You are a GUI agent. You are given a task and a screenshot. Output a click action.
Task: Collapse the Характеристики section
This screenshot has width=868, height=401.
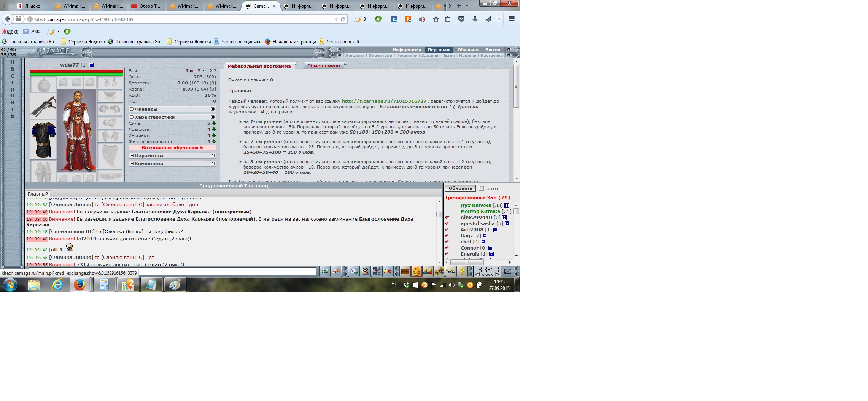[x=132, y=117]
